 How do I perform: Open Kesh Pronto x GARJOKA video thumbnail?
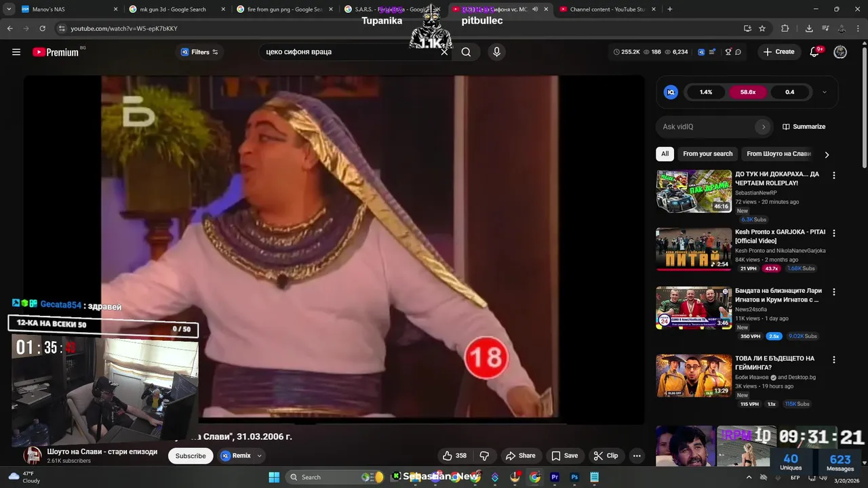point(694,249)
